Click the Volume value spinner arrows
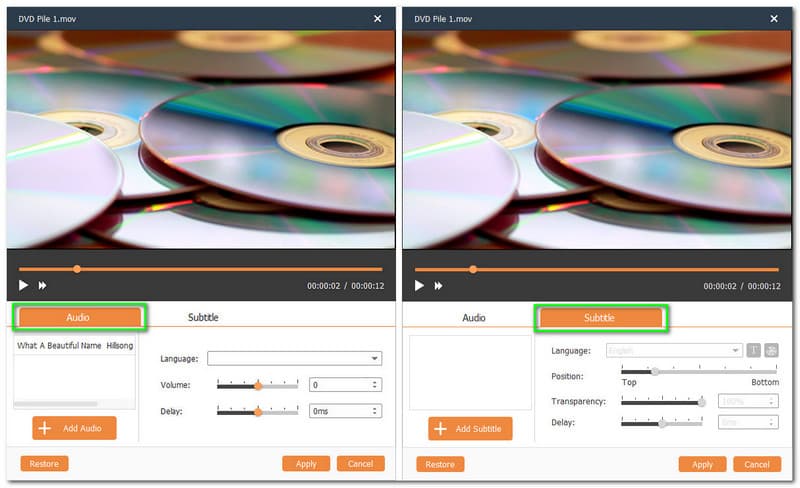800x488 pixels. [x=375, y=384]
